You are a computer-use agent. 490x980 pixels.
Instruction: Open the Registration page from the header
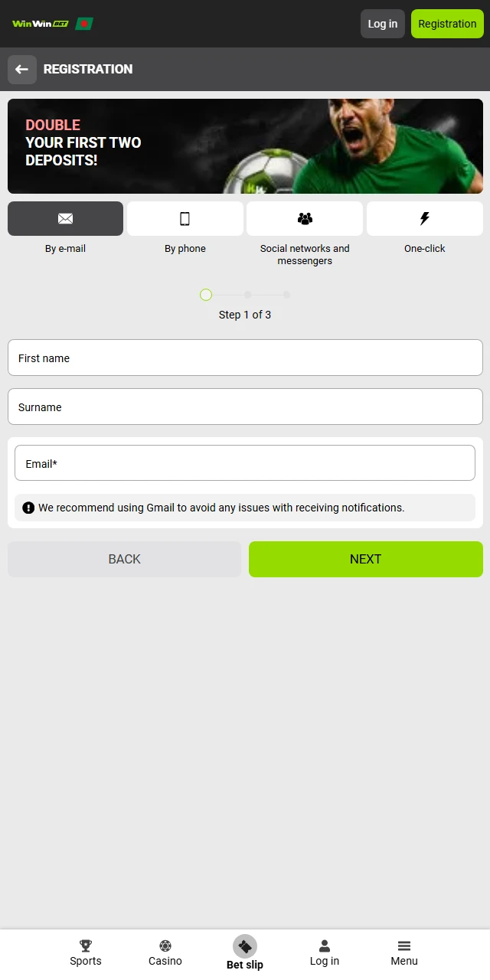[x=447, y=24]
